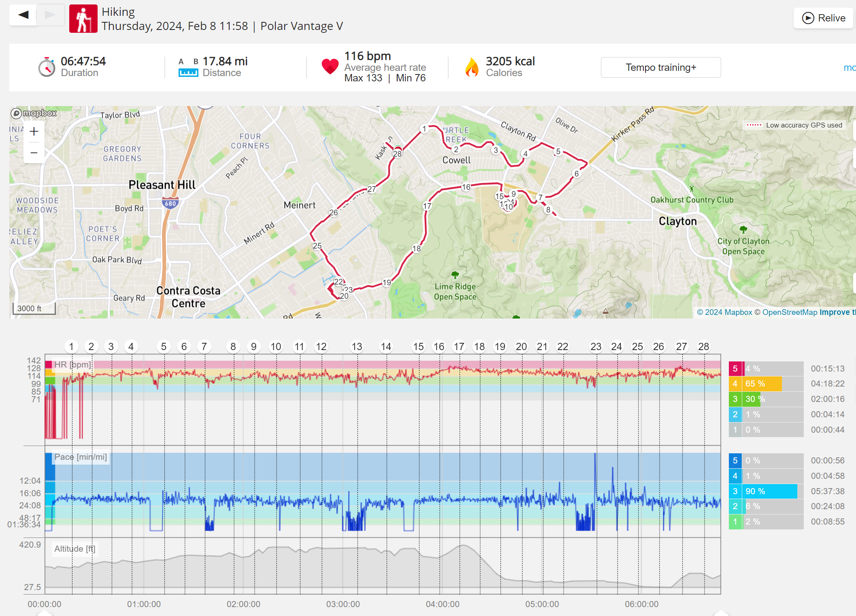
Task: Click route point 17 on map
Action: [x=427, y=206]
